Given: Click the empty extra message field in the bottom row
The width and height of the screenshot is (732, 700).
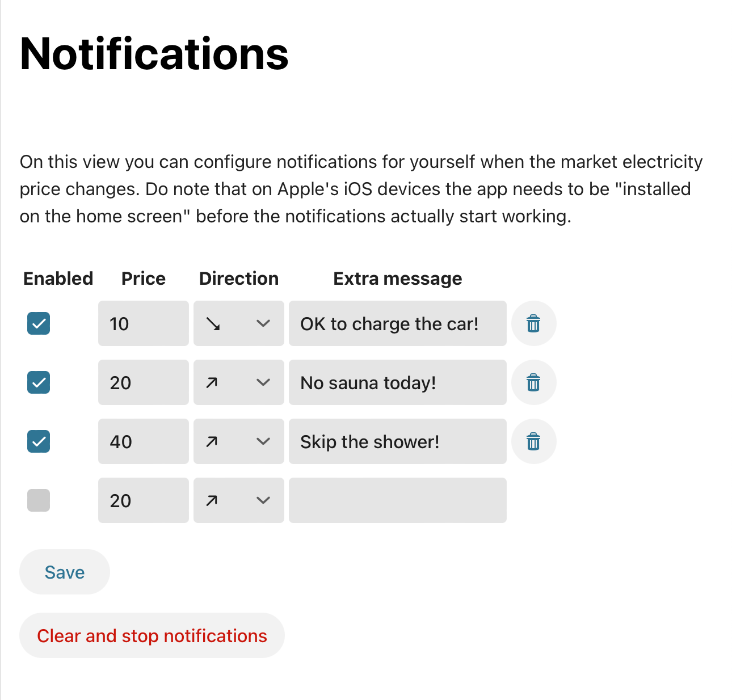Looking at the screenshot, I should (x=397, y=500).
